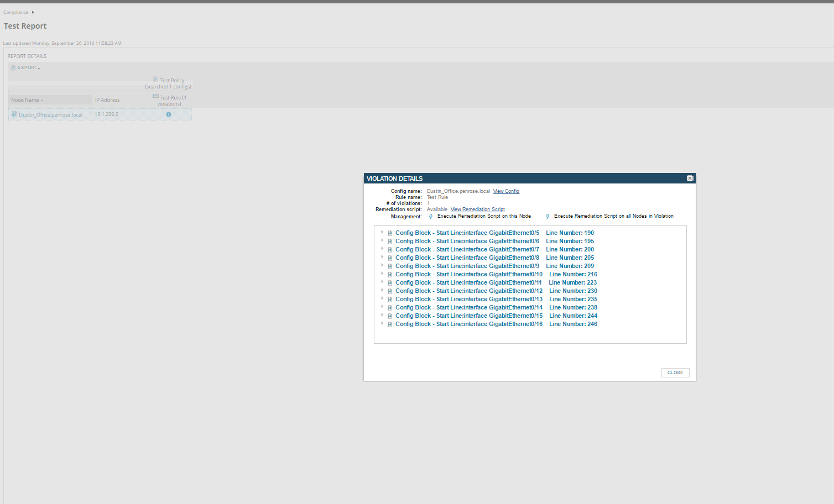Click the document icon for GigabitEthernet0/12

click(390, 291)
